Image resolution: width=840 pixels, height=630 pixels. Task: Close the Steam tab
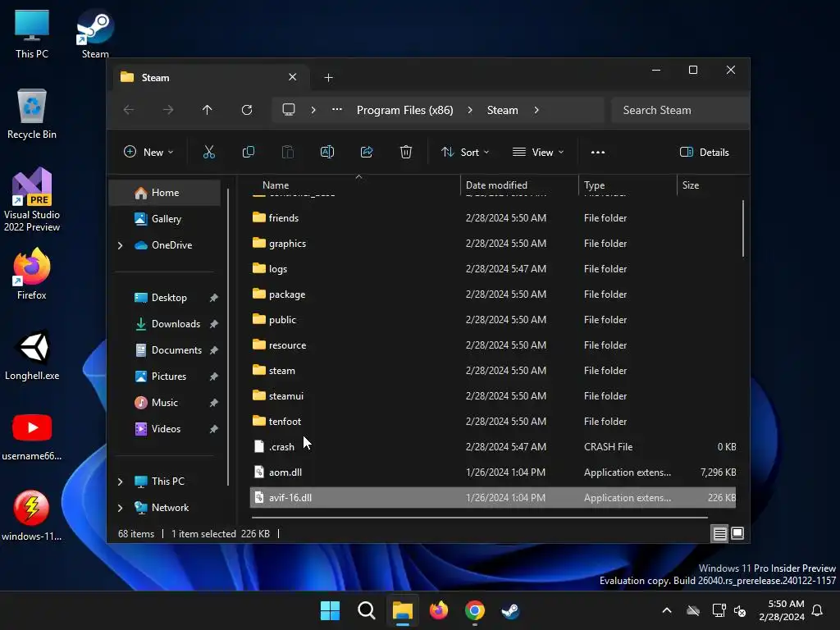[x=293, y=77]
